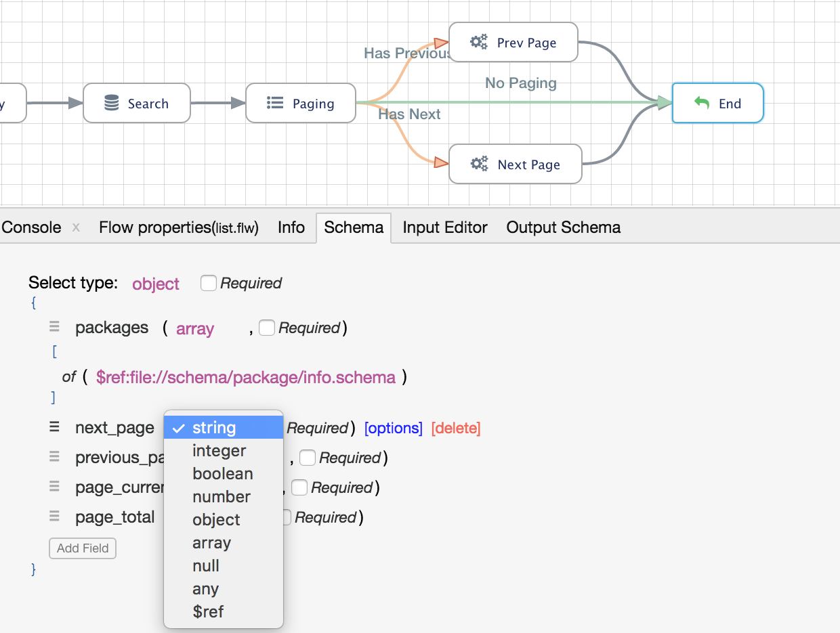840x633 pixels.
Task: Click [delete] link for next_page
Action: click(456, 428)
